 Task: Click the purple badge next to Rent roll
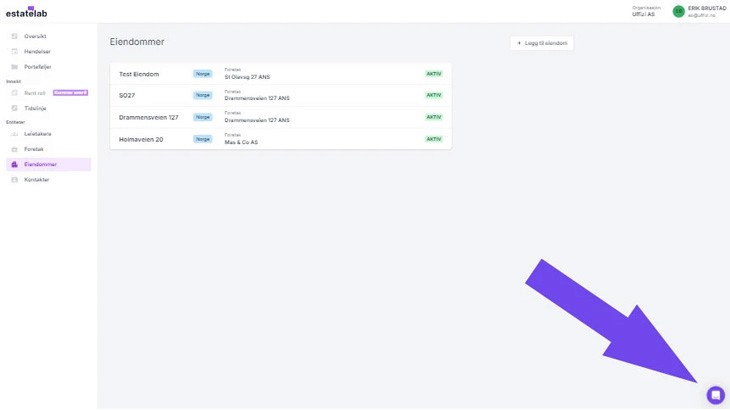coord(70,93)
